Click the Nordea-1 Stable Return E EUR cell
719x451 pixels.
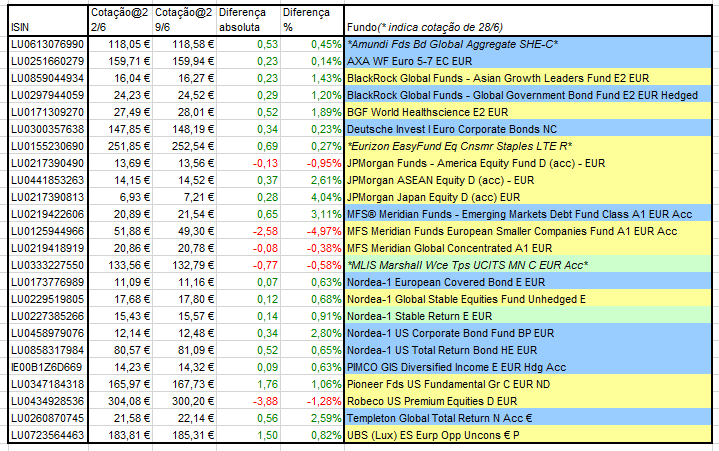[x=528, y=316]
